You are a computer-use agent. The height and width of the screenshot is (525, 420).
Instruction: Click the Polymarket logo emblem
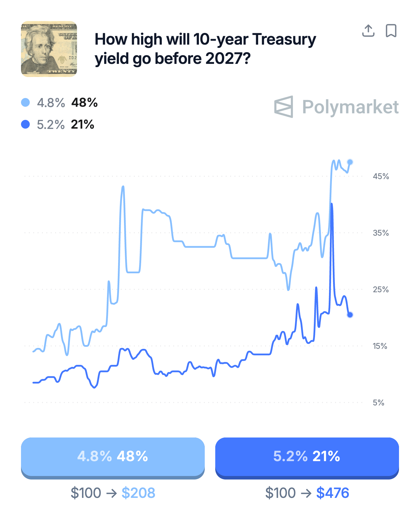tap(283, 107)
